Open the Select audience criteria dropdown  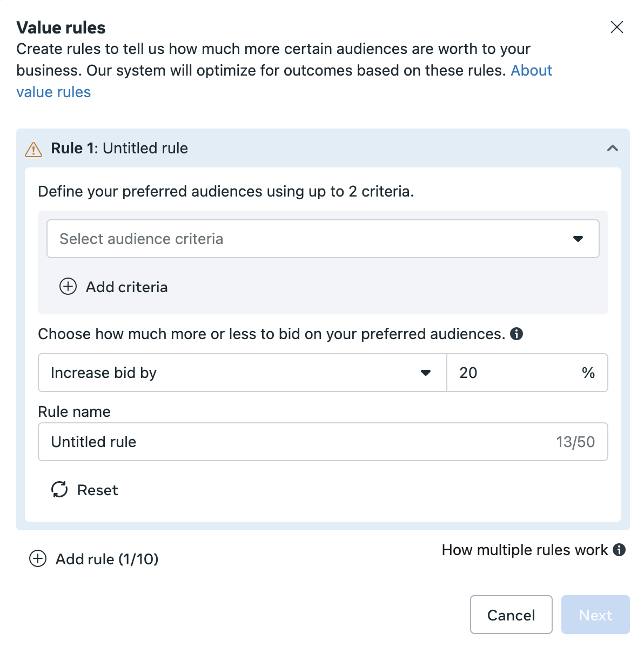(323, 239)
